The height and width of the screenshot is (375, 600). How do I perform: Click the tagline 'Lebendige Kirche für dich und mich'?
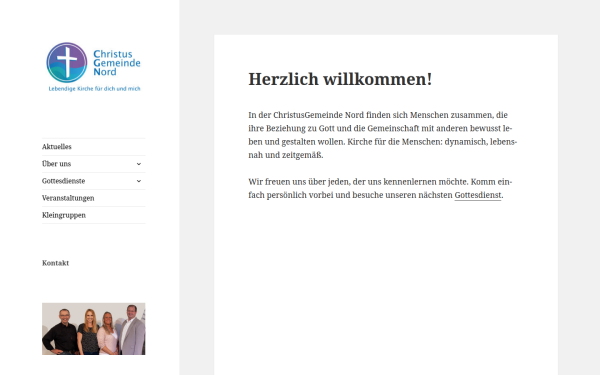click(95, 89)
